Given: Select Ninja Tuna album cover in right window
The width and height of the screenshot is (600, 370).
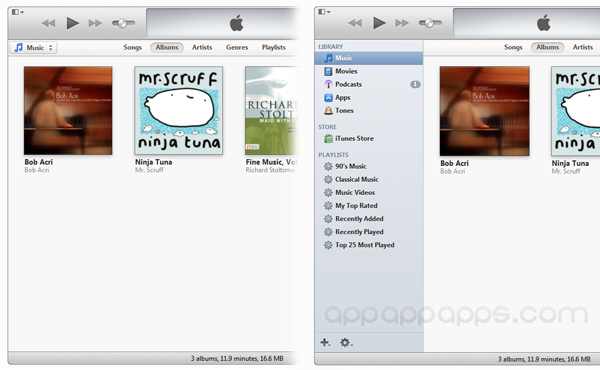Looking at the screenshot, I should (576, 111).
